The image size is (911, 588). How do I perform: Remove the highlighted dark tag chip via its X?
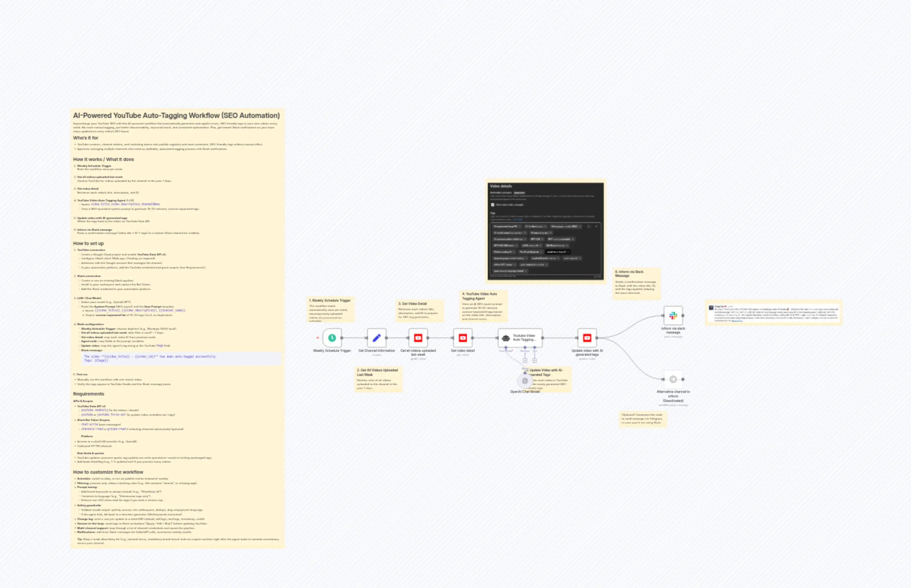(568, 253)
